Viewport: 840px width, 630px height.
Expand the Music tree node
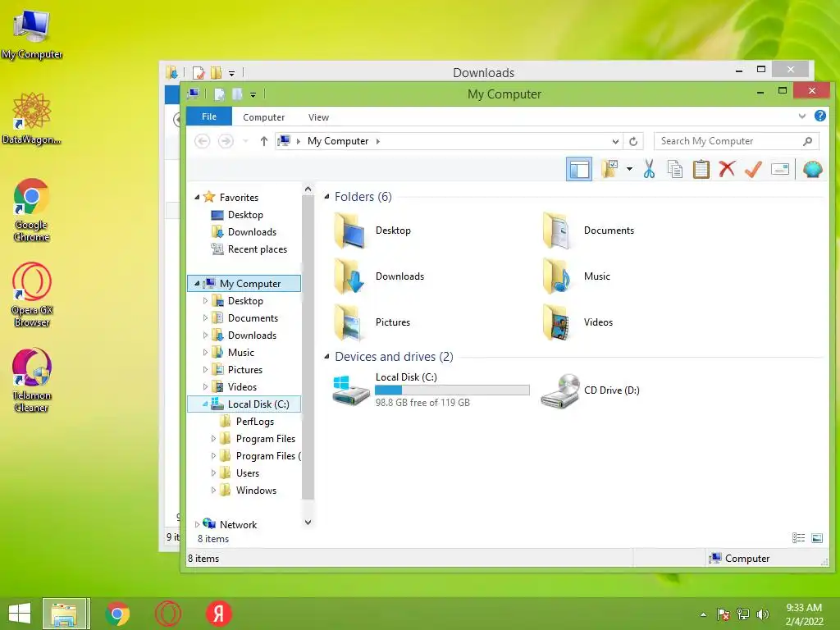tap(205, 353)
